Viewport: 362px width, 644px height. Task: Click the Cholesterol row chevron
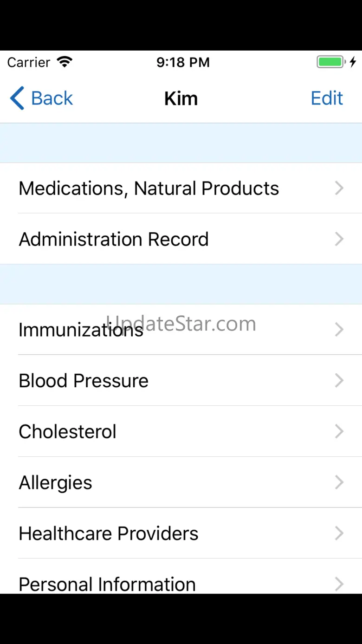coord(339,432)
